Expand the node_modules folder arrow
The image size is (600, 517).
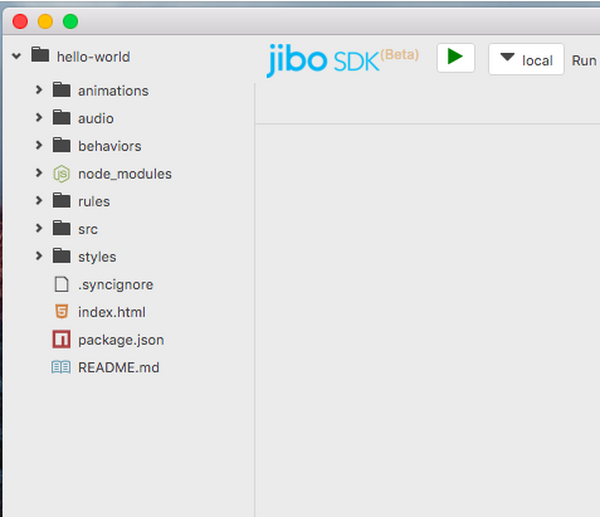click(x=39, y=173)
